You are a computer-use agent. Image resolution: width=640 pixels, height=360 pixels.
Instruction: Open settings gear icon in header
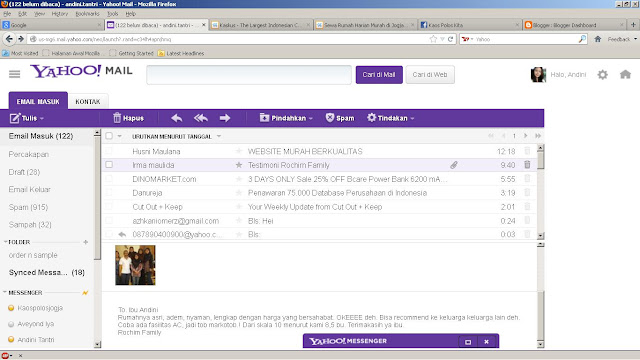click(x=602, y=75)
